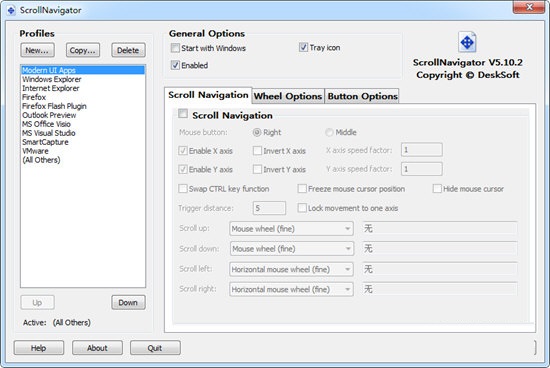This screenshot has width=550, height=368.
Task: Switch to the Button Options tab
Action: click(362, 96)
